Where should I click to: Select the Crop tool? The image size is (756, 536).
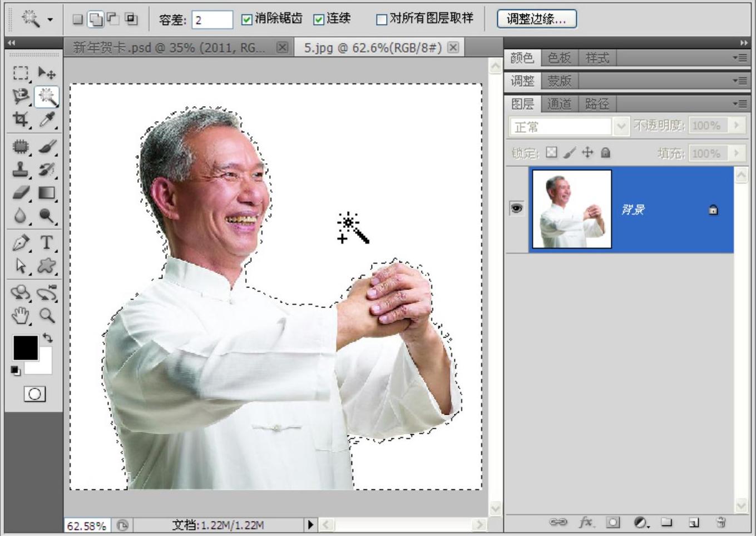coord(21,119)
